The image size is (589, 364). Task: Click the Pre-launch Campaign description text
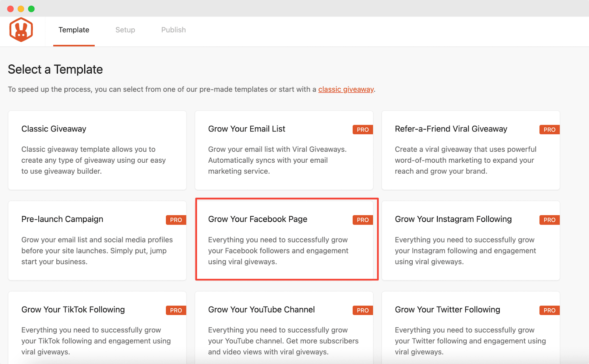pos(97,251)
